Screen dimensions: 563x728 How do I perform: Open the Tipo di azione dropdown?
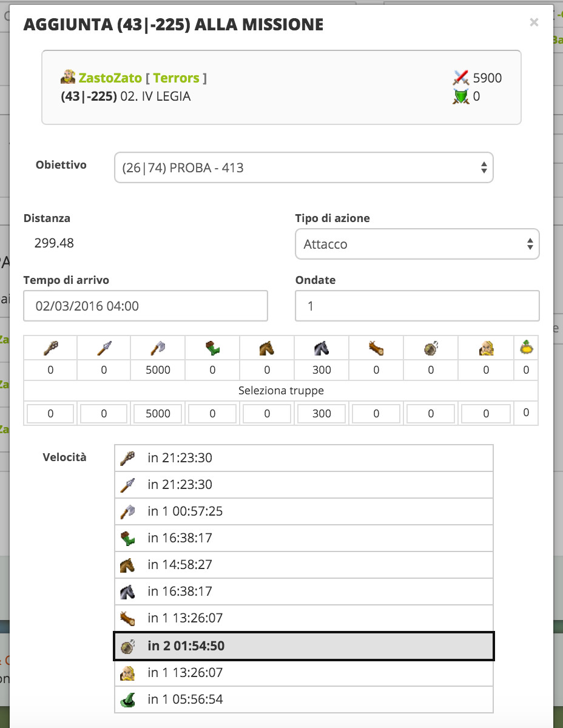click(x=417, y=244)
